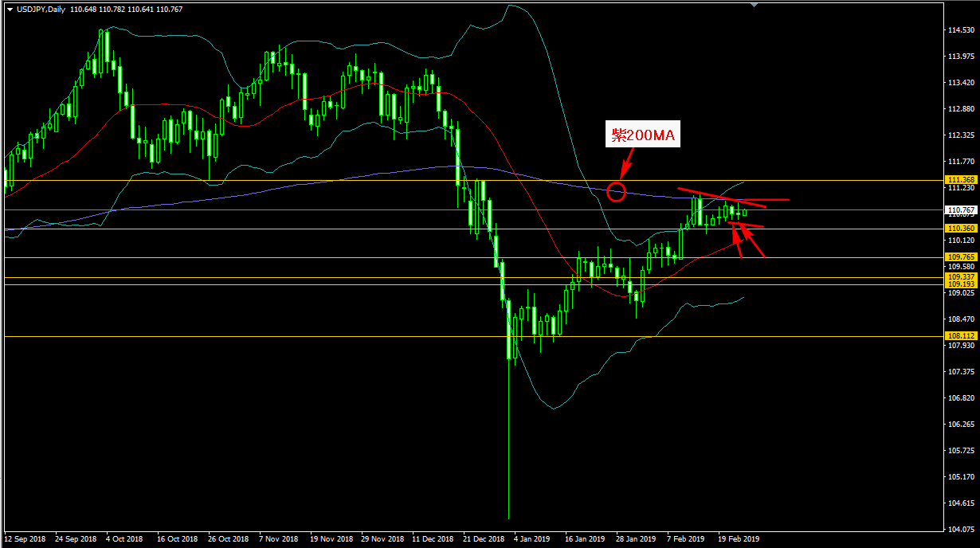Click the 109.025 price axis value
980x548 pixels.
coord(961,293)
